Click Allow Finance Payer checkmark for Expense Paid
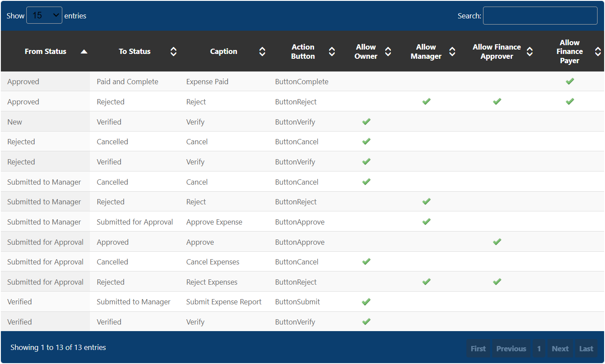 click(x=569, y=81)
